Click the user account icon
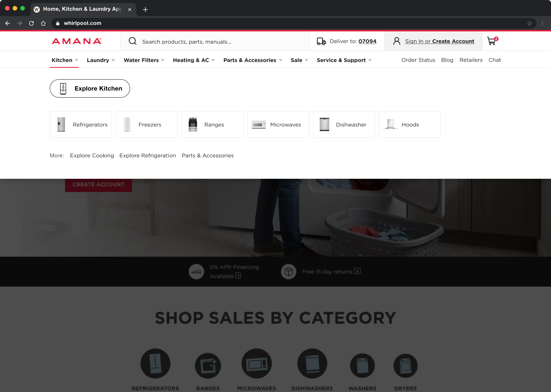This screenshot has width=551, height=392. click(x=397, y=41)
